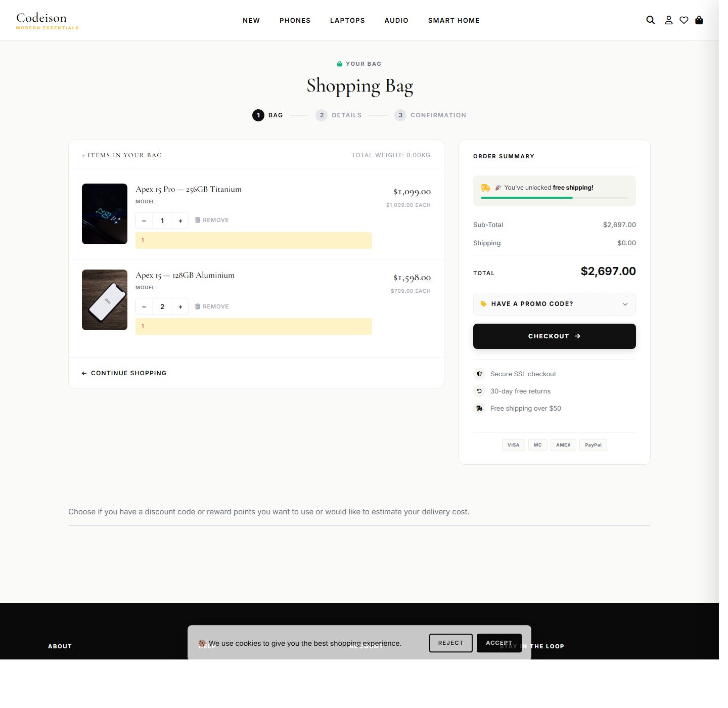Click the CHECKOUT button
728x708 pixels.
[554, 336]
